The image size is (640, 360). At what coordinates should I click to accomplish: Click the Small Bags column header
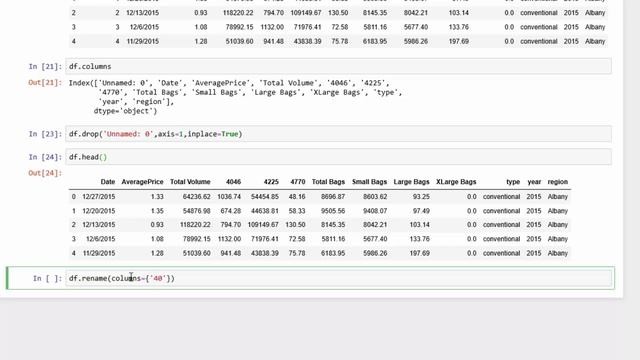click(369, 182)
